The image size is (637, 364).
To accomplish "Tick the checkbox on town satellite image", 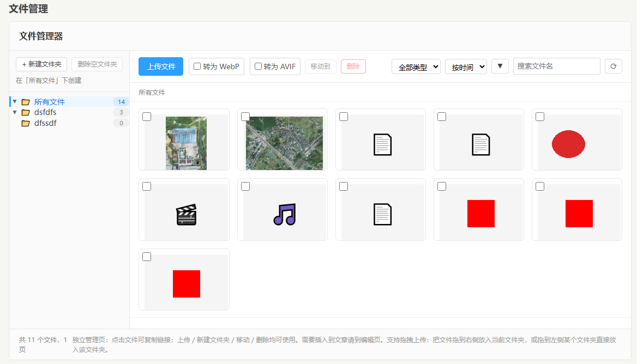I will pos(245,117).
